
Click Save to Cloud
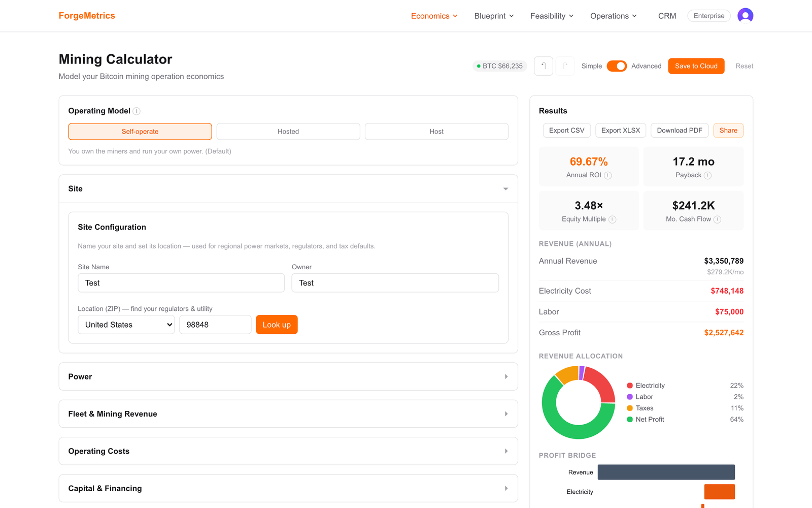tap(696, 66)
